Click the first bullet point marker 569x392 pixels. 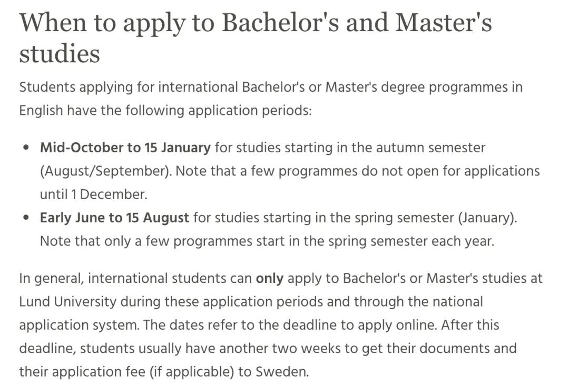(x=26, y=148)
